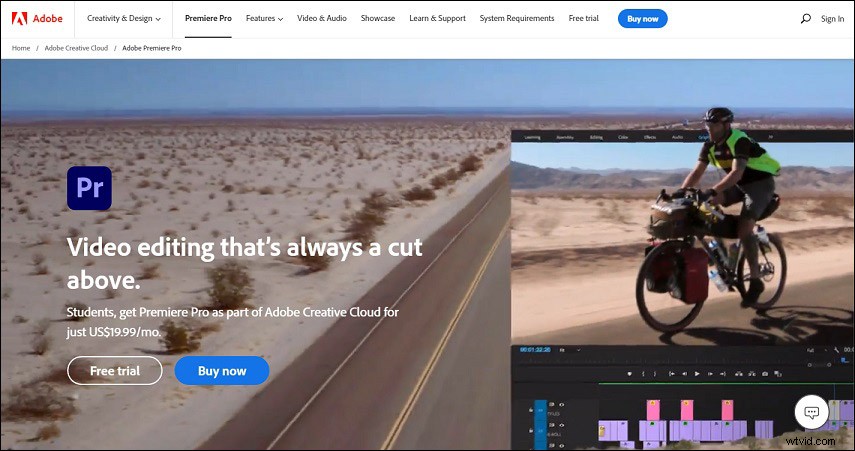This screenshot has width=855, height=451.
Task: Click the Adobe logo in the header
Action: [37, 19]
